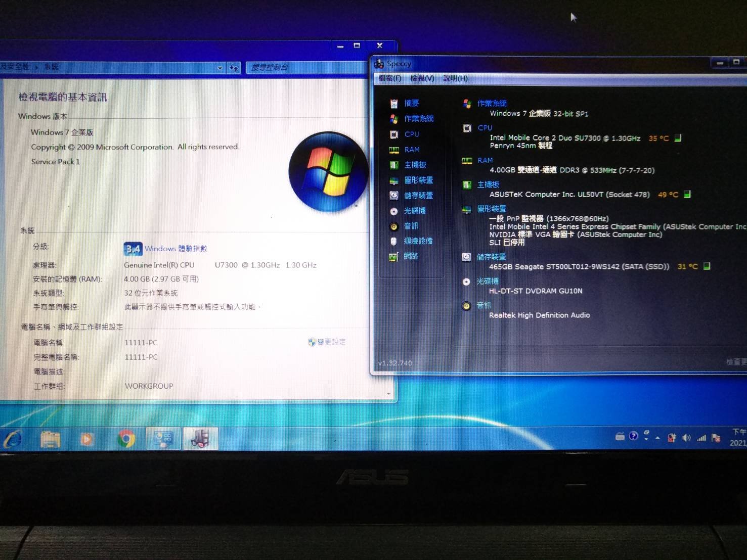
Task: Click 光碟機 heading in Speccy summary
Action: pyautogui.click(x=488, y=281)
